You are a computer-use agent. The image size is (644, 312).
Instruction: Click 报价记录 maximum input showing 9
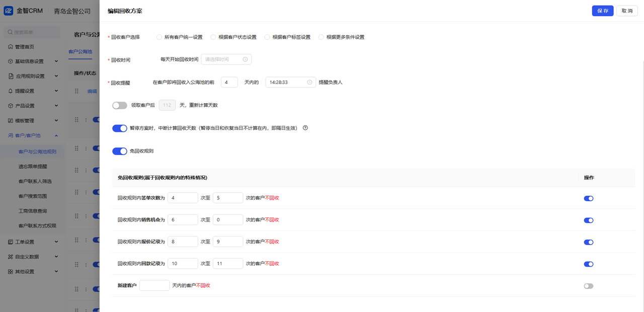pyautogui.click(x=228, y=242)
